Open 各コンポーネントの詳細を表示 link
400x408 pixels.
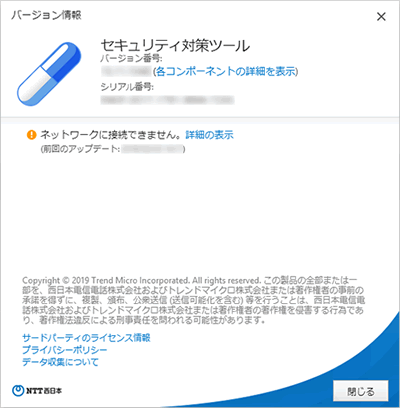point(226,71)
